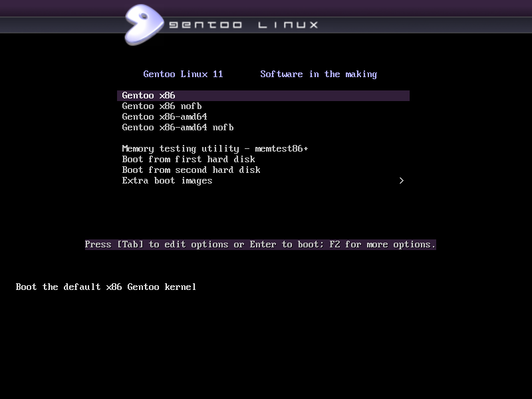Click the Tab edit options help bar
The image size is (532, 399).
pyautogui.click(x=259, y=244)
